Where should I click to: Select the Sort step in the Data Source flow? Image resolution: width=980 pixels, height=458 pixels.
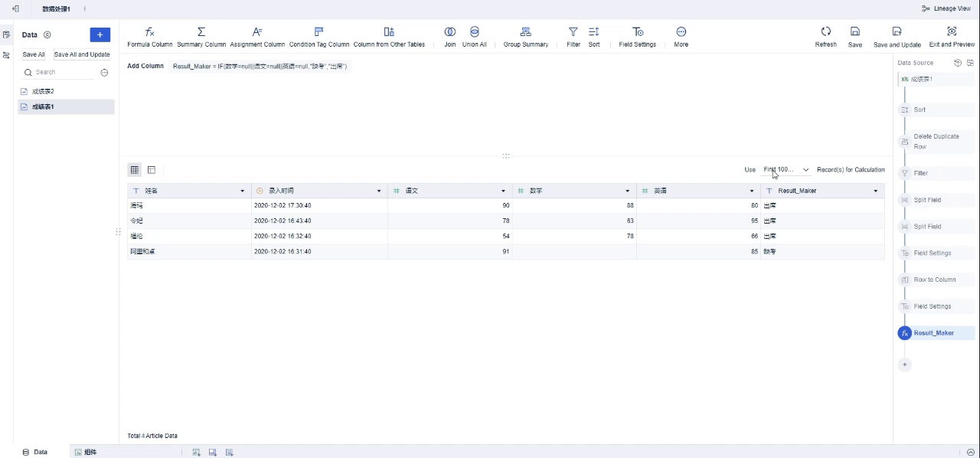[936, 110]
